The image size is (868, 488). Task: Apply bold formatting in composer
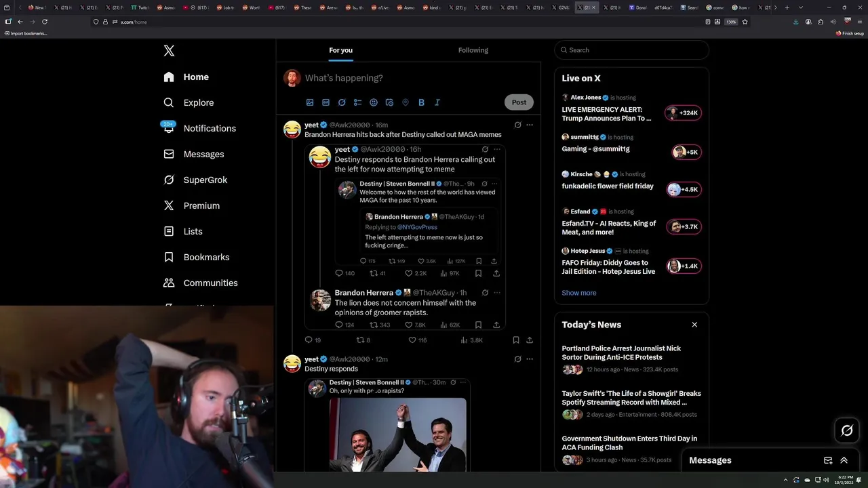click(421, 102)
